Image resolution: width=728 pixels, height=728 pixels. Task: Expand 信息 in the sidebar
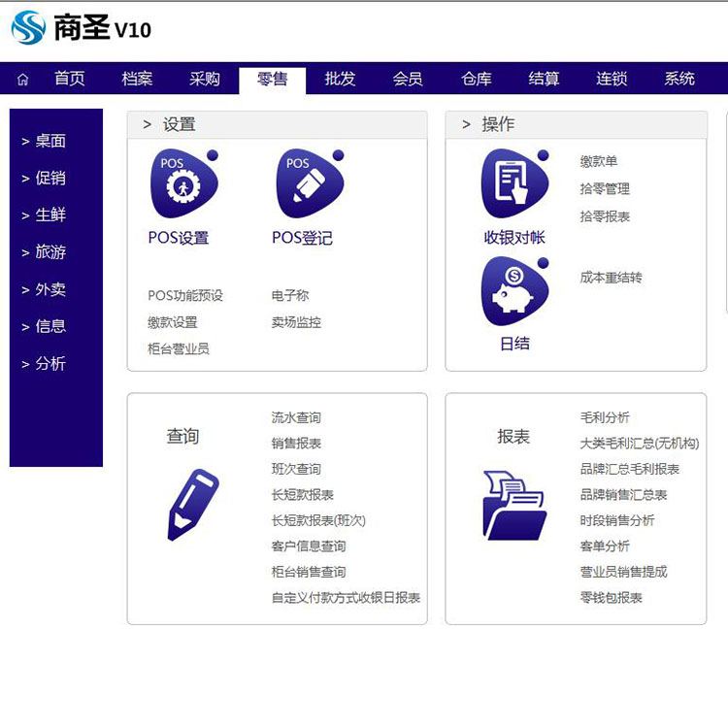(44, 326)
